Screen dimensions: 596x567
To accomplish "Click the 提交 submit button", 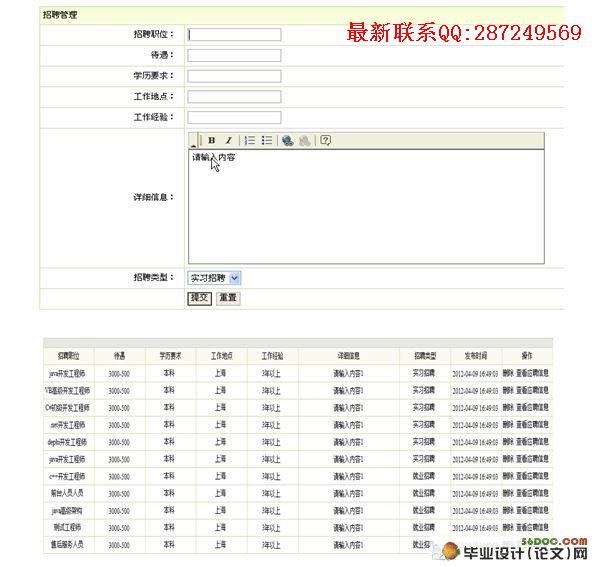I will pyautogui.click(x=200, y=298).
